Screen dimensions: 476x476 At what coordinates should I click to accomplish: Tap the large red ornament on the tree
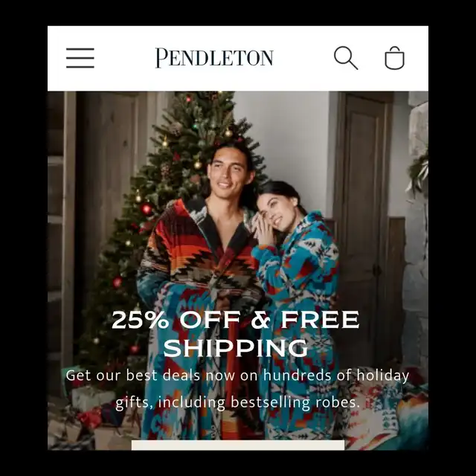[147, 209]
